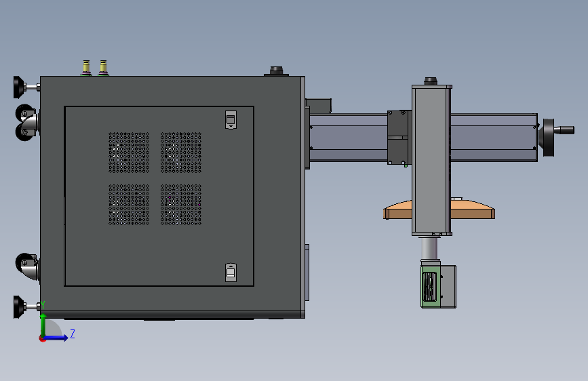This screenshot has width=588, height=381.
Task: Select the lower-left ventilation grid
Action: click(x=129, y=204)
